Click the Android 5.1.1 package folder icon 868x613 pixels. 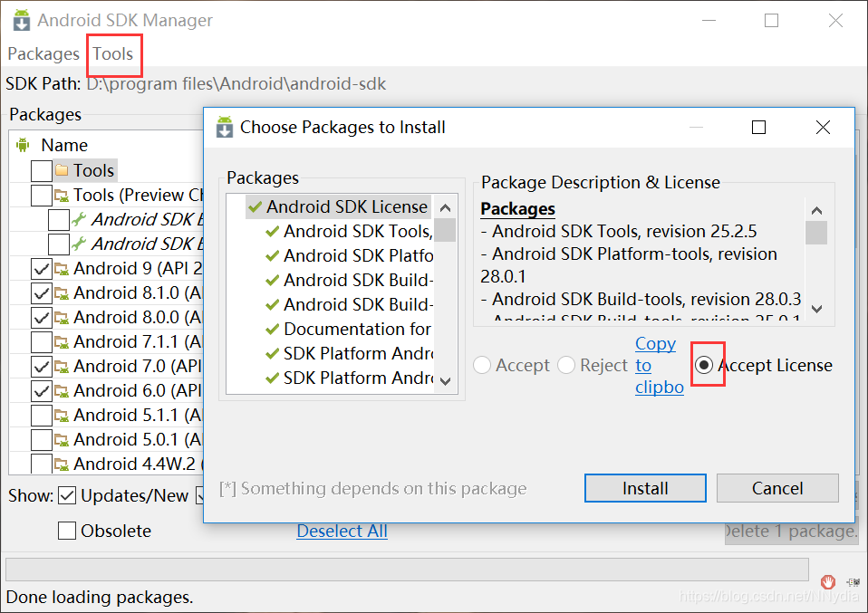(x=62, y=416)
